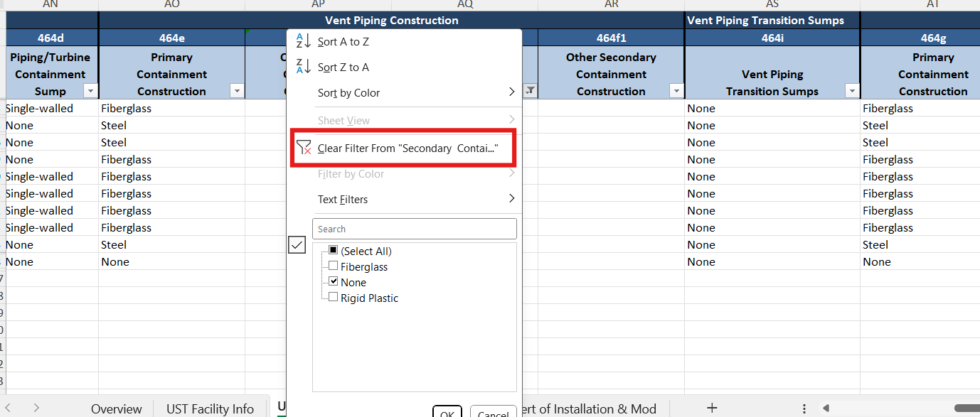The width and height of the screenshot is (980, 417).
Task: Select the 464i header cell
Action: click(x=772, y=38)
